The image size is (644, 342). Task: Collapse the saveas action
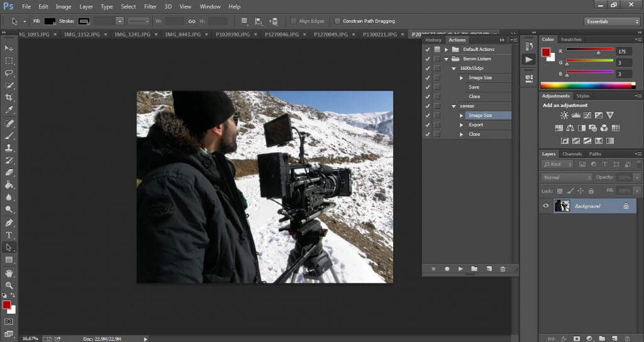click(453, 106)
